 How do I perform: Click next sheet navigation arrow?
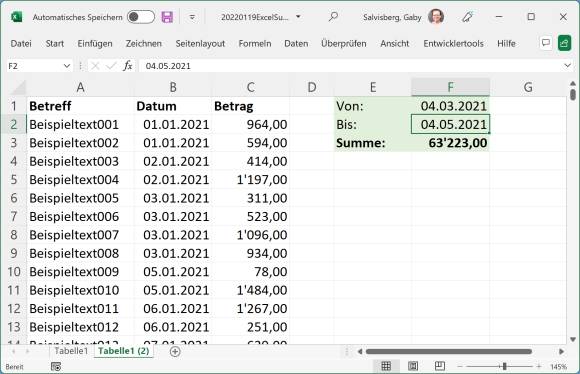pyautogui.click(x=27, y=351)
